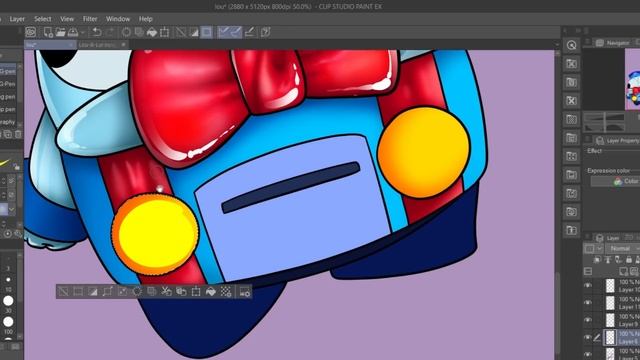Create a new canvas from toolbar
Screen dimensions: 640x360
pos(48,32)
